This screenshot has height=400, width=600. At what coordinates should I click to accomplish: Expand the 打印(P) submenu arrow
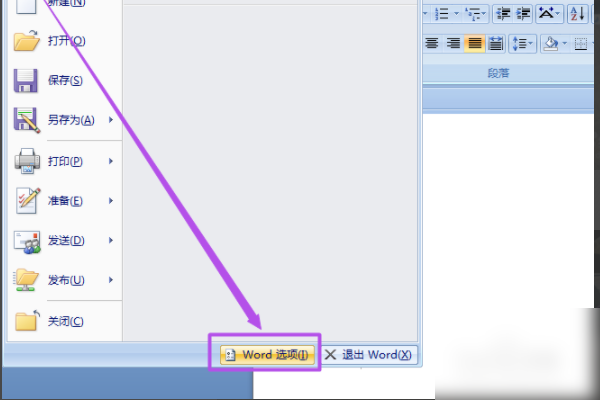[x=111, y=161]
